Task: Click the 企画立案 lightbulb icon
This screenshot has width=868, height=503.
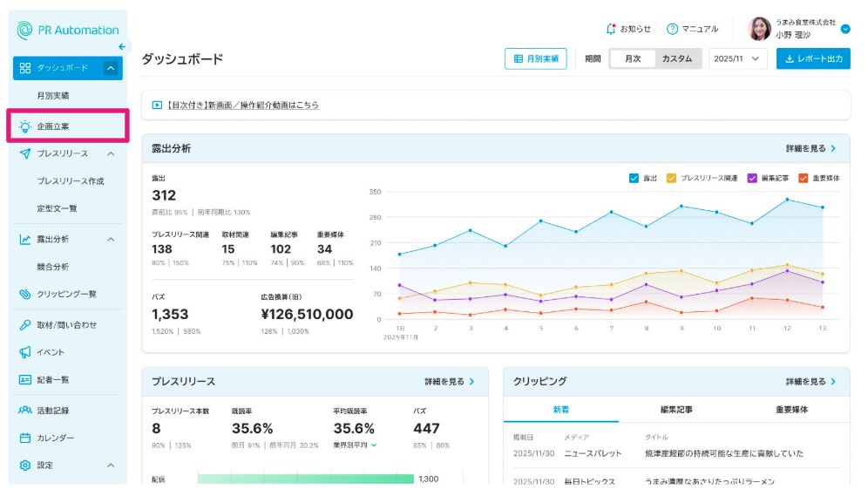Action: (x=25, y=126)
